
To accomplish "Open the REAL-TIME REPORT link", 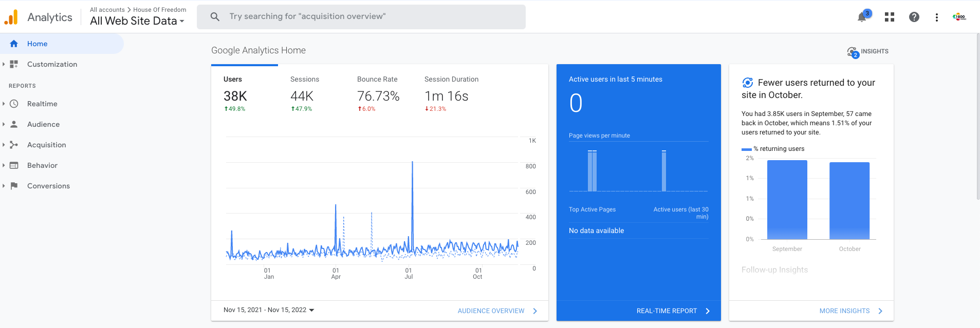I will [x=667, y=311].
